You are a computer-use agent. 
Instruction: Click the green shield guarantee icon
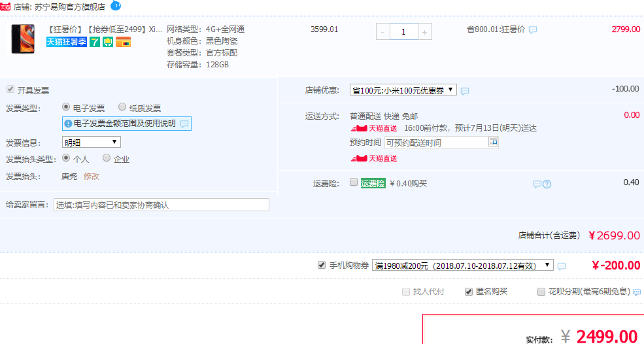pyautogui.click(x=108, y=42)
